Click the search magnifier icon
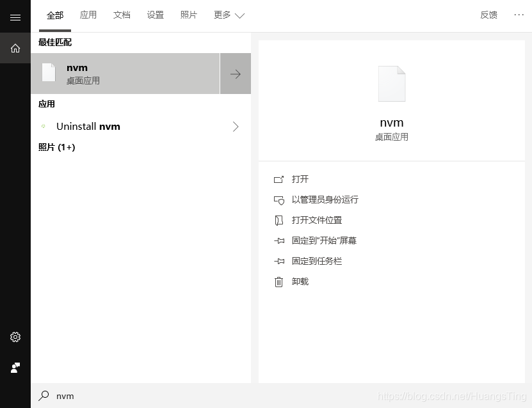 coord(44,396)
